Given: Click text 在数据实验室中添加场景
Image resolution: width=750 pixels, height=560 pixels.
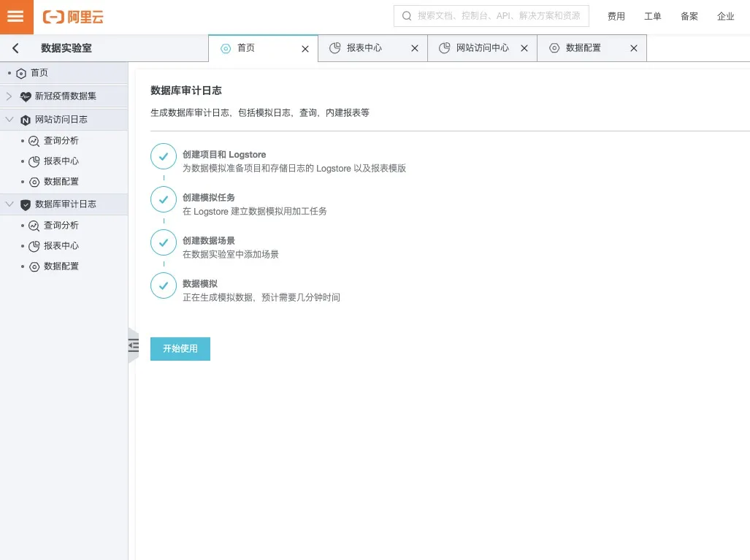Looking at the screenshot, I should [x=231, y=254].
